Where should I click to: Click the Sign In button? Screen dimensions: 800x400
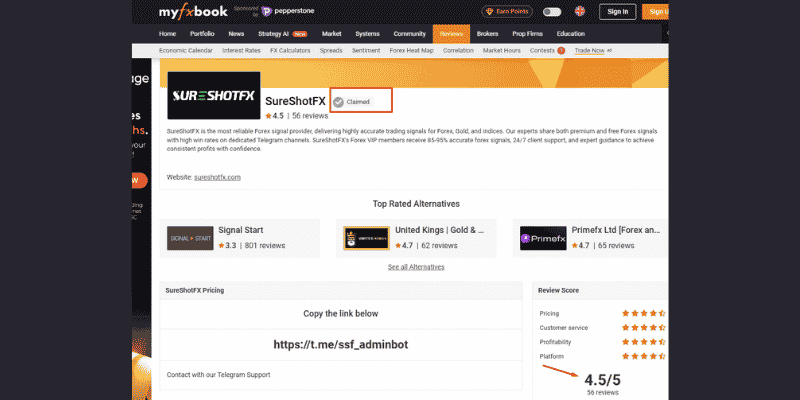pyautogui.click(x=617, y=12)
